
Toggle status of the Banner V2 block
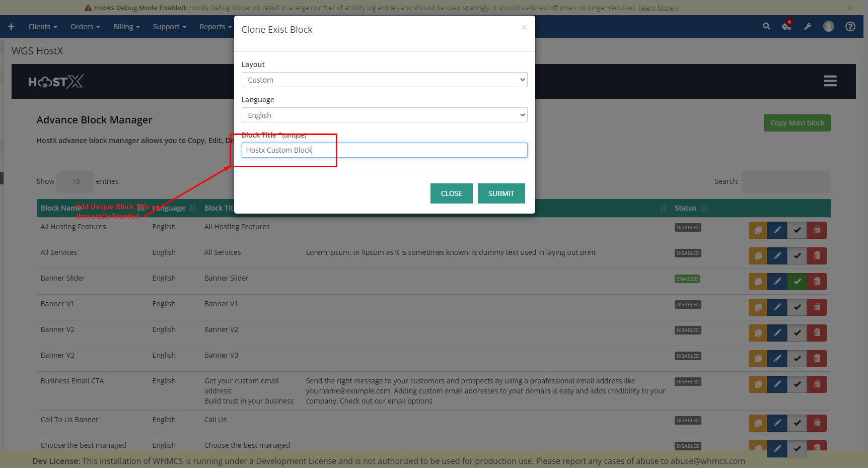pyautogui.click(x=797, y=333)
